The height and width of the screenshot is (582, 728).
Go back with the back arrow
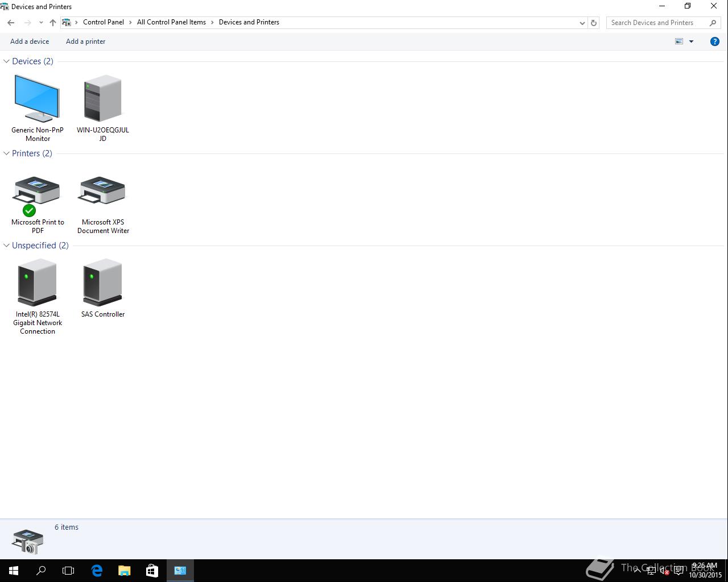(11, 23)
